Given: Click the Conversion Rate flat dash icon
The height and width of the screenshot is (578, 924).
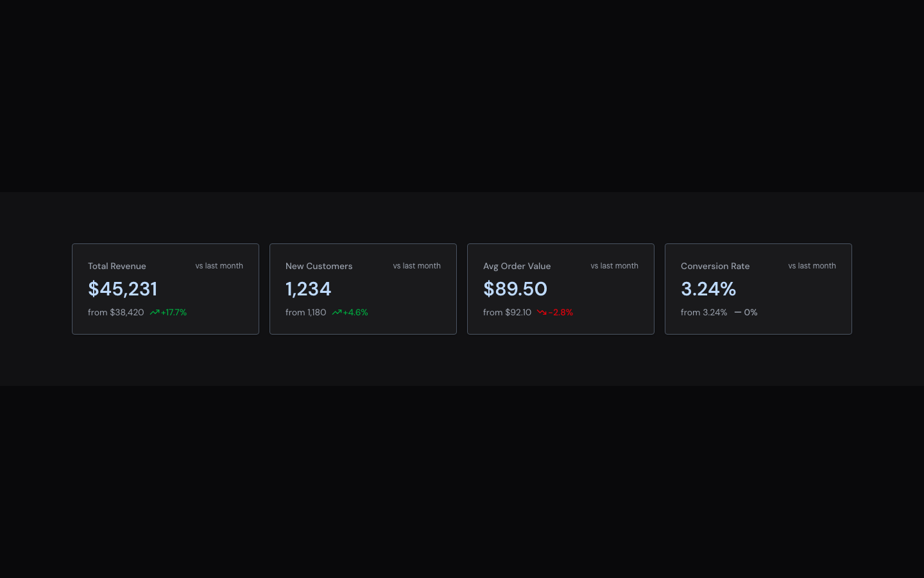Looking at the screenshot, I should (x=738, y=313).
